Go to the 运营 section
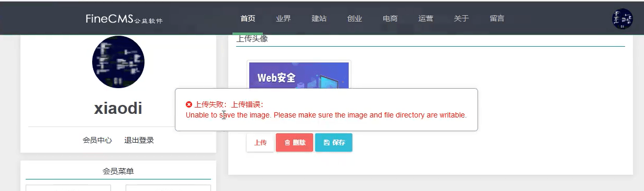This screenshot has height=191, width=644. tap(426, 18)
